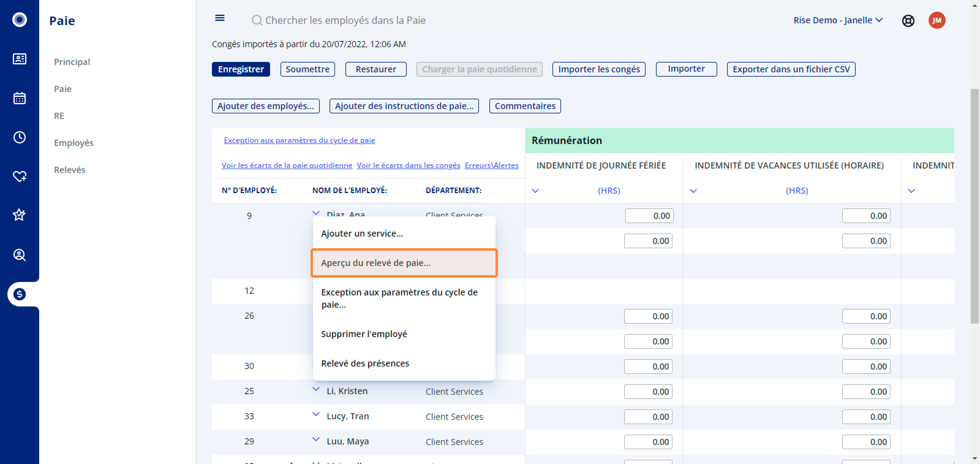This screenshot has height=464, width=980.
Task: Open the JM user avatar
Action: point(937,20)
